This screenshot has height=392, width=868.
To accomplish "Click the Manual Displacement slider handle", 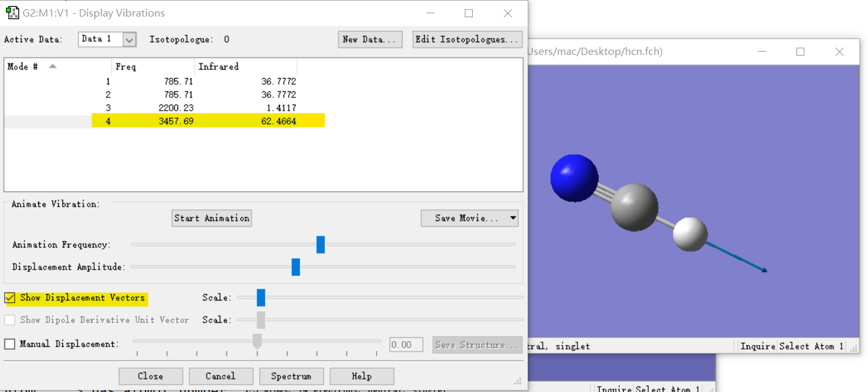I will pos(258,341).
